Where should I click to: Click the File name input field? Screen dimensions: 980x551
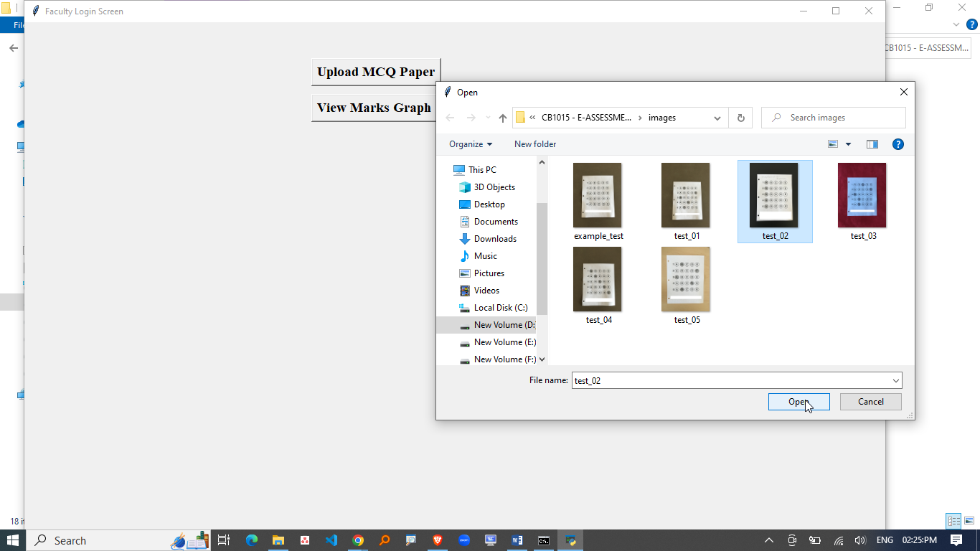730,381
